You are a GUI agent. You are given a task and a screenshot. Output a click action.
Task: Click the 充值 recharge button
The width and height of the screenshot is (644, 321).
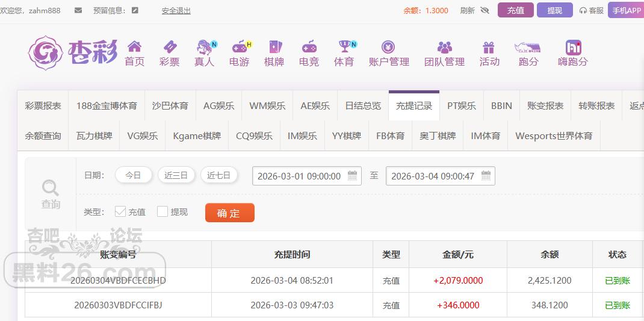point(515,10)
